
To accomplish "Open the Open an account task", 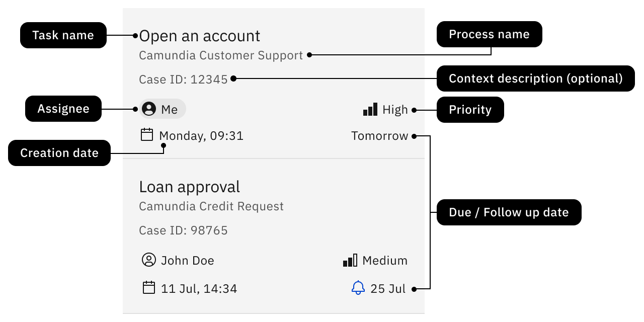I will coord(199,35).
